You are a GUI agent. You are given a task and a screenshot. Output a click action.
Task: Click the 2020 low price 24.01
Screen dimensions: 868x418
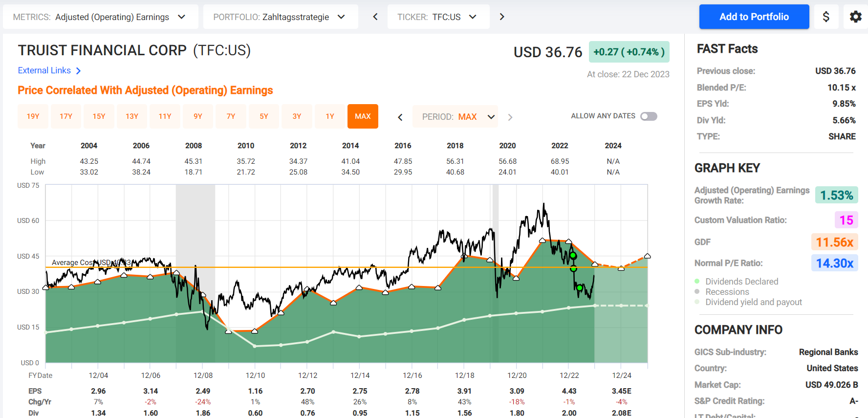[507, 172]
